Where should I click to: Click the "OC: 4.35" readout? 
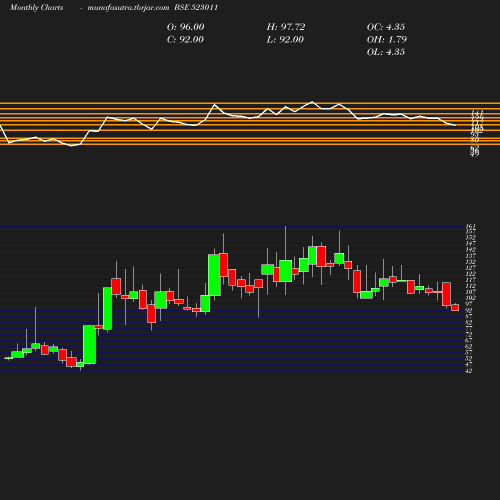pyautogui.click(x=386, y=27)
